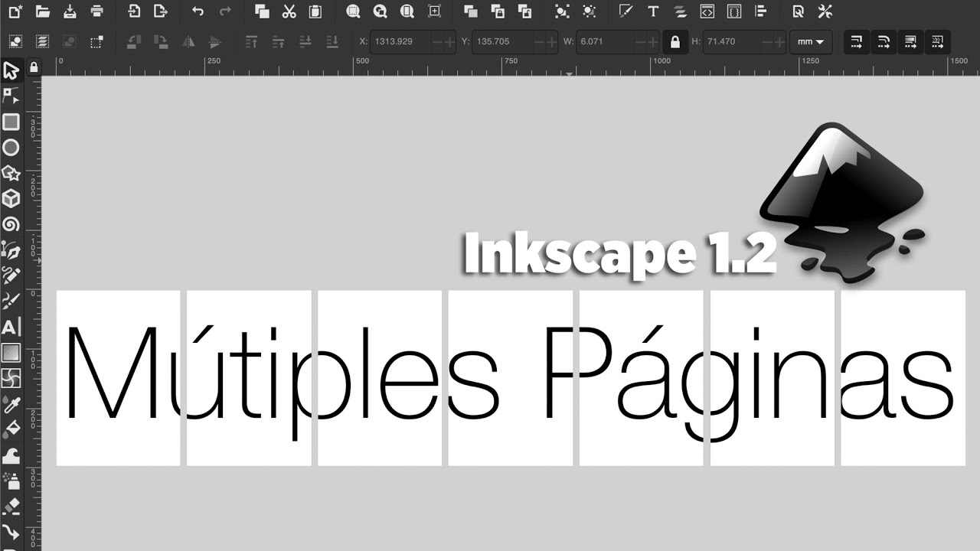Toggle move gradients with object
The width and height of the screenshot is (980, 551).
[x=911, y=41]
